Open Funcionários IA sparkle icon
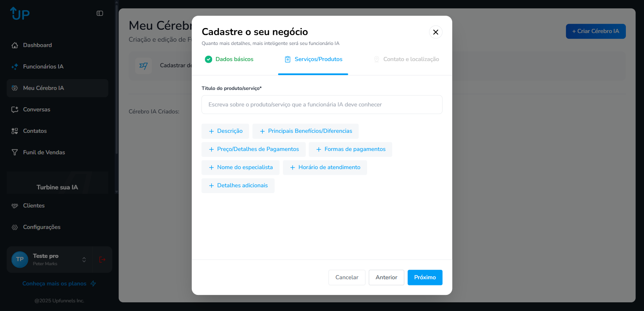The height and width of the screenshot is (311, 644). click(x=15, y=66)
